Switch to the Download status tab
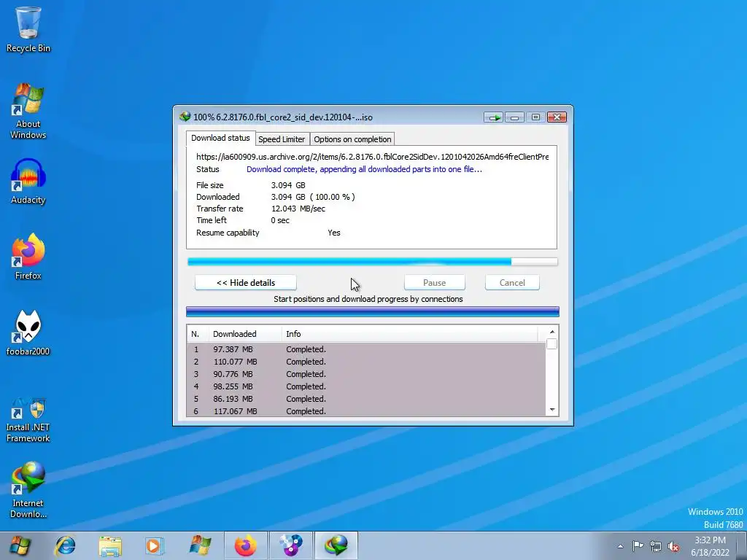The width and height of the screenshot is (747, 560). click(x=220, y=138)
